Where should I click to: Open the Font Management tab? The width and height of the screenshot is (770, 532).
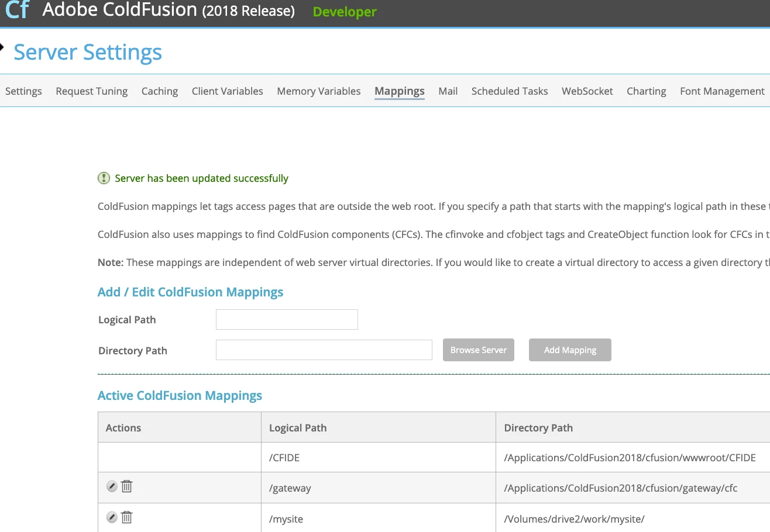[x=722, y=91]
